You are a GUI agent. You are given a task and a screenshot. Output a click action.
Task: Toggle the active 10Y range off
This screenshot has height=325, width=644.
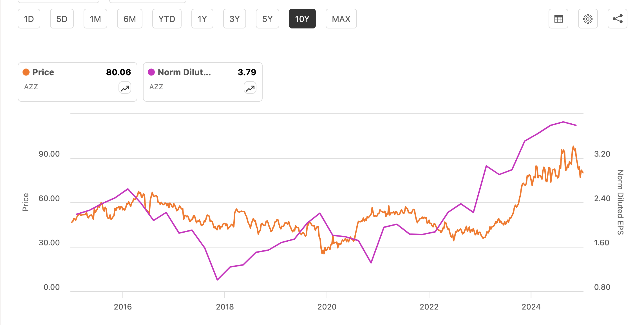pyautogui.click(x=302, y=19)
